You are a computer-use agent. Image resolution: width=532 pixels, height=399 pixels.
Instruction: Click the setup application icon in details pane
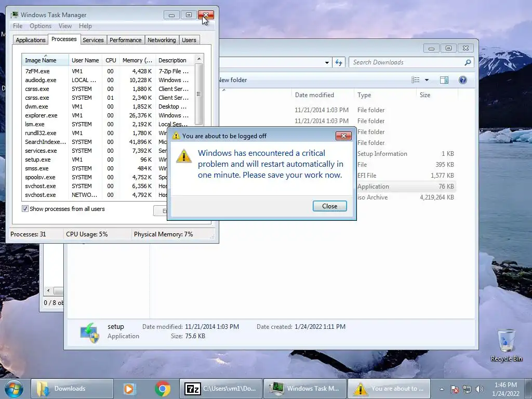pos(89,333)
